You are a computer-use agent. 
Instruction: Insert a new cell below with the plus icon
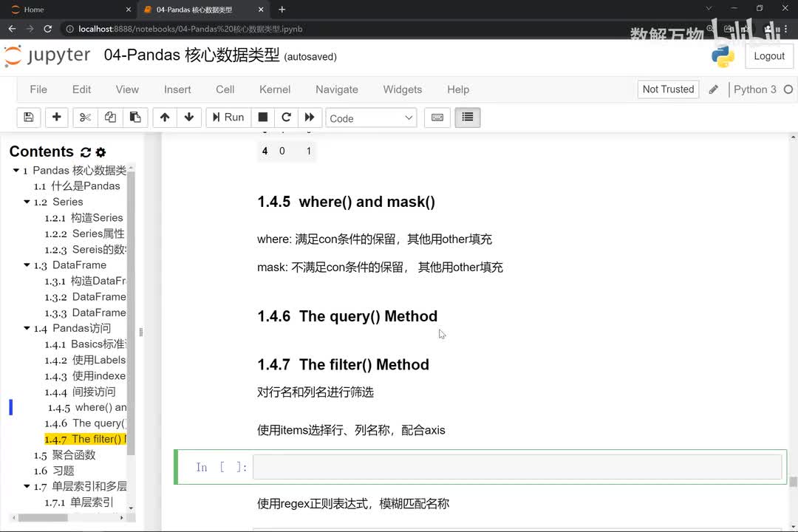click(56, 117)
